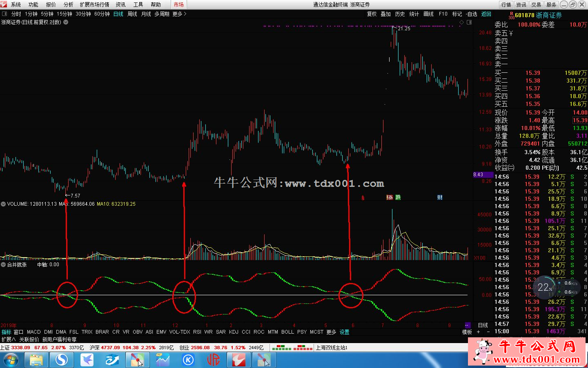Open the red Tongdaxin app in taskbar
The width and height of the screenshot is (588, 368).
[x=239, y=360]
